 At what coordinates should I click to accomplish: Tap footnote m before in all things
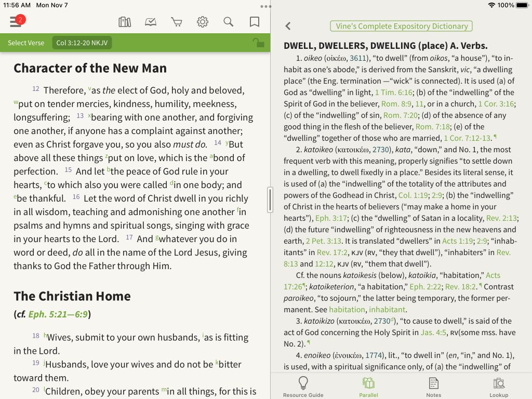[x=164, y=390]
